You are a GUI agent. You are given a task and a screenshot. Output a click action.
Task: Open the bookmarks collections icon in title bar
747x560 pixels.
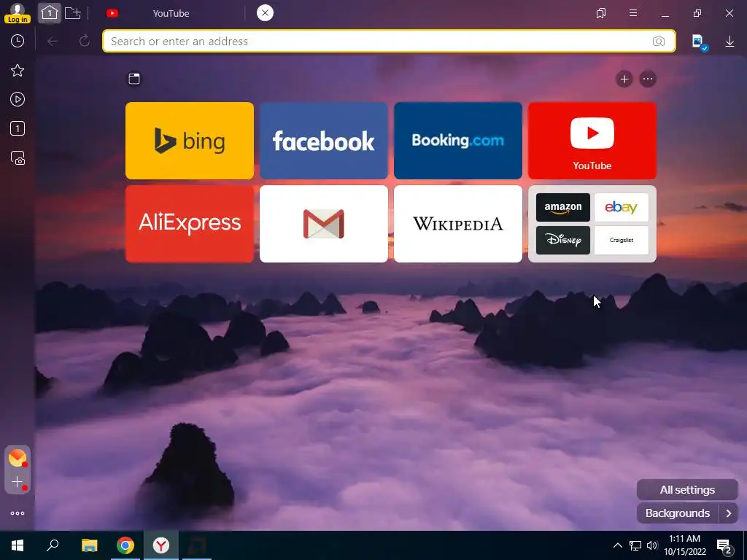coord(601,13)
